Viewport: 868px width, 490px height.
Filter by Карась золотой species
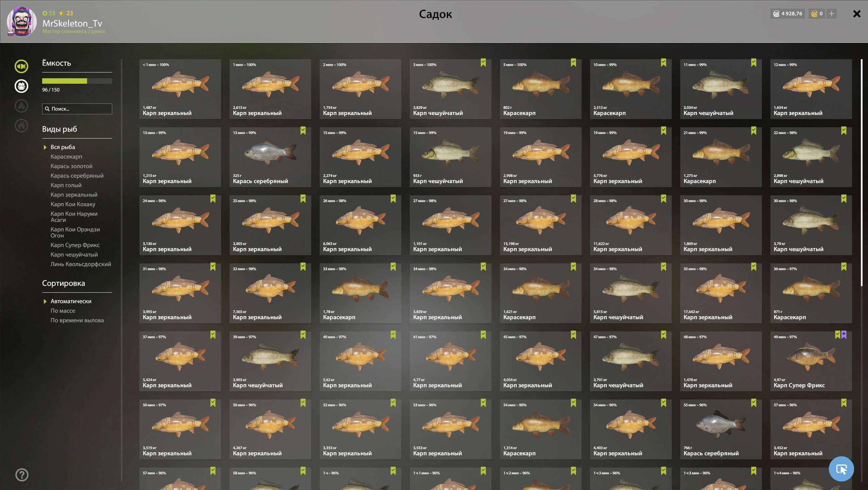pyautogui.click(x=71, y=166)
